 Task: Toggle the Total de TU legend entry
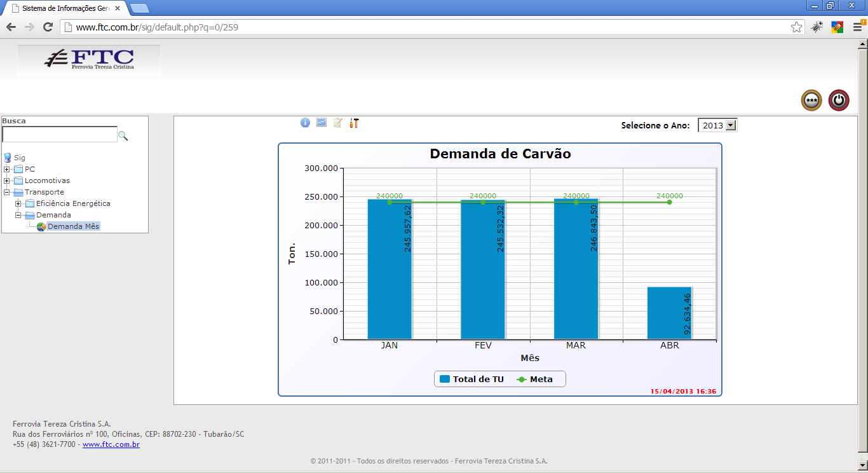click(472, 379)
